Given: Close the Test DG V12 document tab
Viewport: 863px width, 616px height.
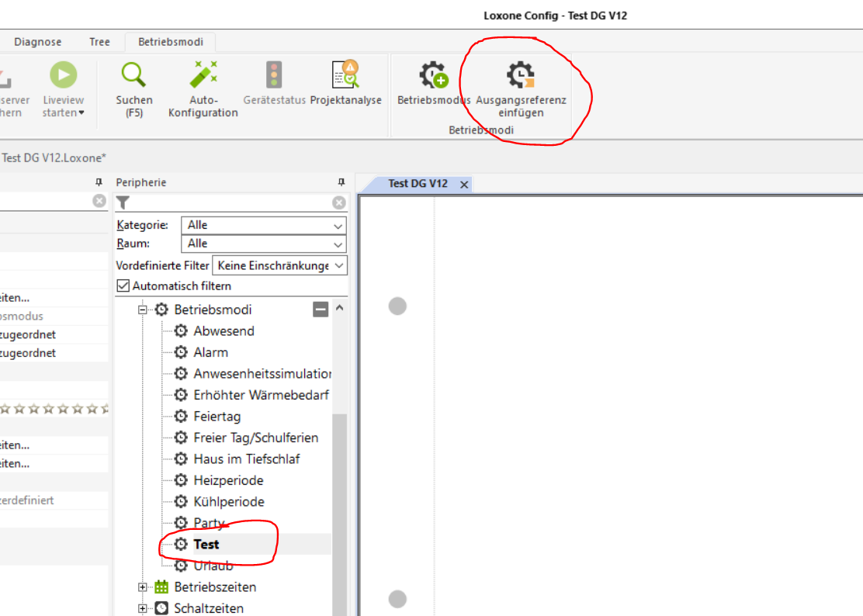Looking at the screenshot, I should 464,185.
